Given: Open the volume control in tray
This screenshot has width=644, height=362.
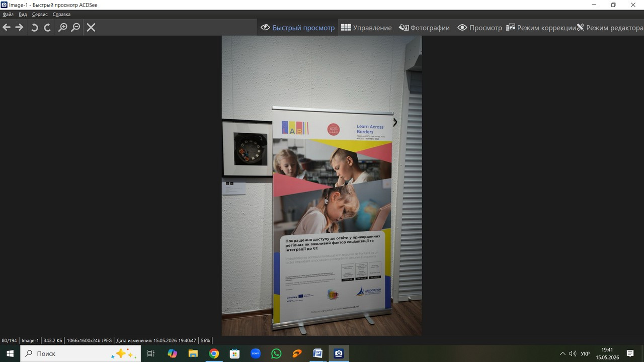Looking at the screenshot, I should tap(573, 353).
